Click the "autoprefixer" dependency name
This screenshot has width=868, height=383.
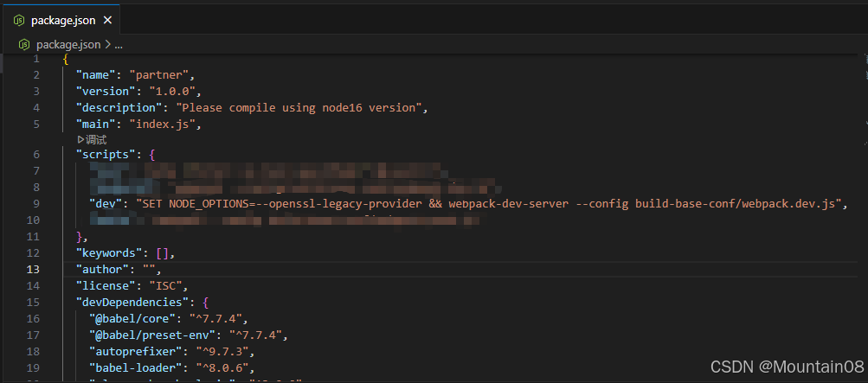coord(136,352)
